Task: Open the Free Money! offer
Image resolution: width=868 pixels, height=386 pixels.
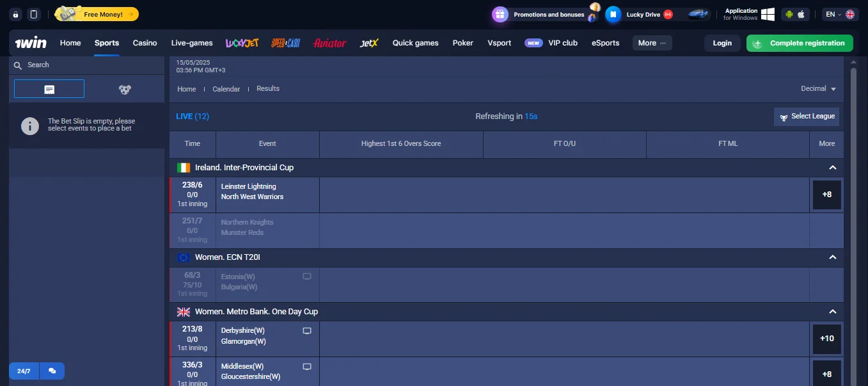Action: click(97, 14)
